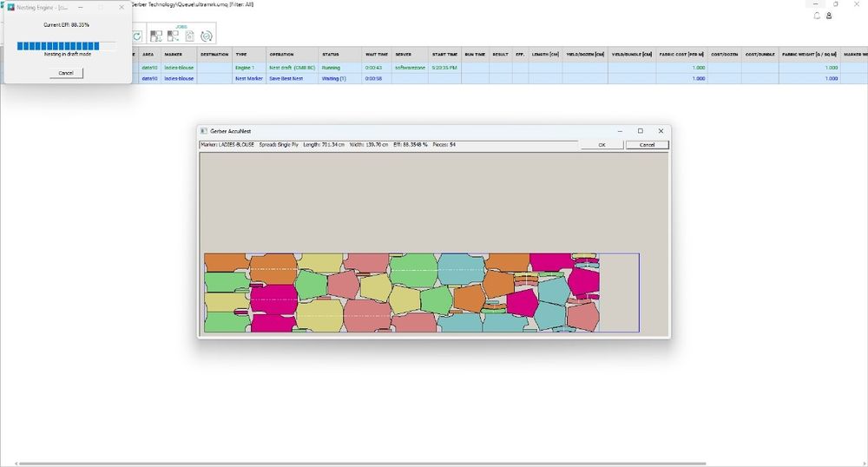The width and height of the screenshot is (868, 467).
Task: Sort by FABRIC WEIGHT column header
Action: click(809, 54)
